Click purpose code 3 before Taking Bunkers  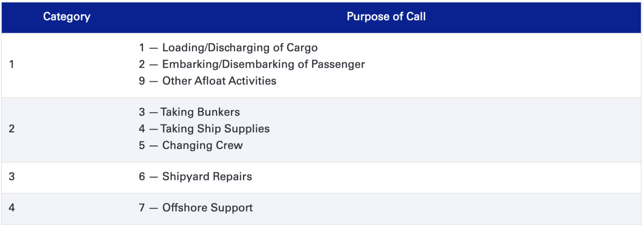(x=142, y=113)
